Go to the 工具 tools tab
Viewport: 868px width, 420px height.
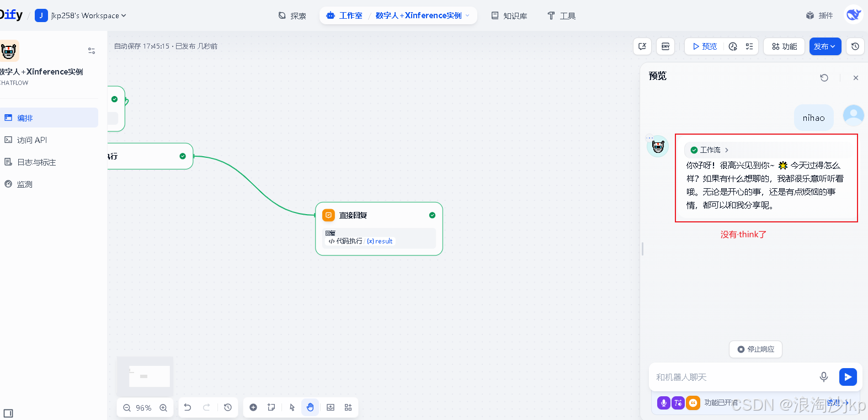click(x=562, y=15)
